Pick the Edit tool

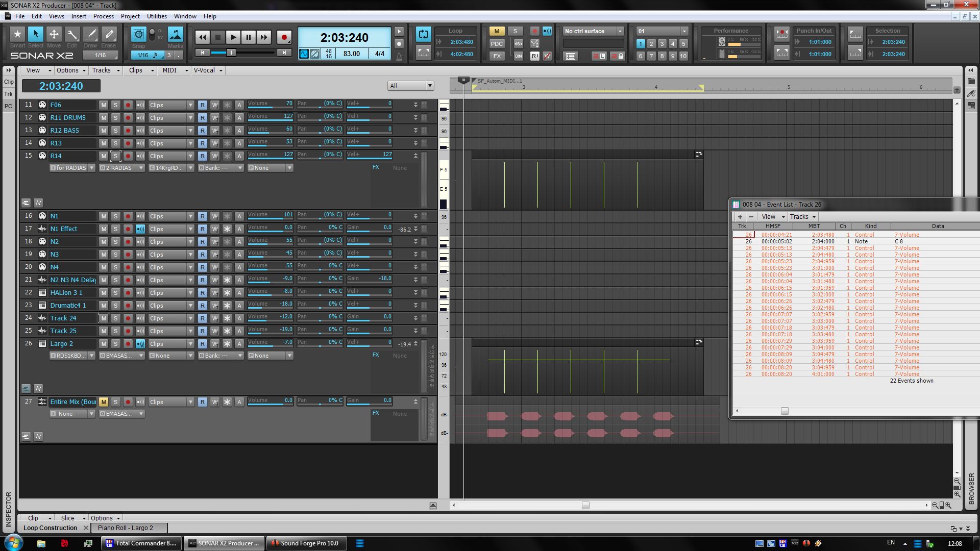coord(72,35)
